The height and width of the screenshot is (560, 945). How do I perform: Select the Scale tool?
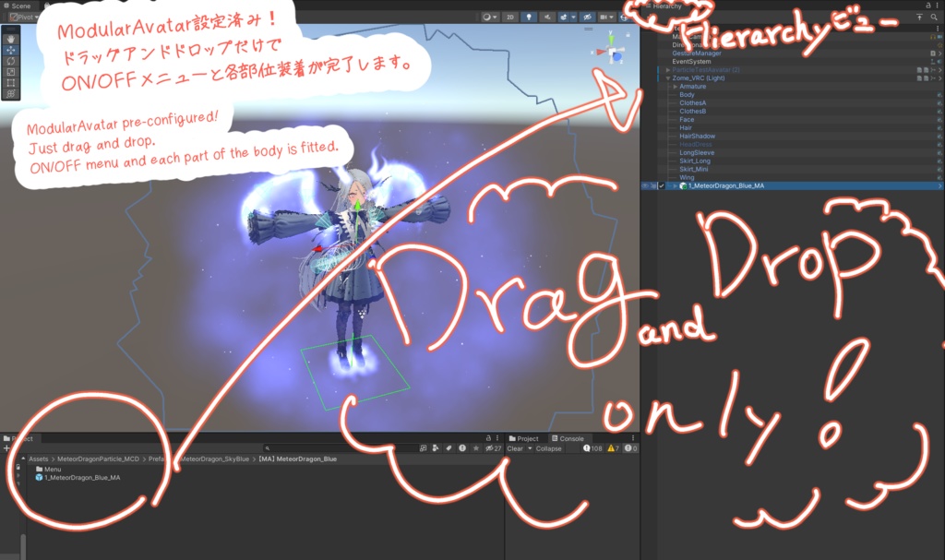(11, 71)
